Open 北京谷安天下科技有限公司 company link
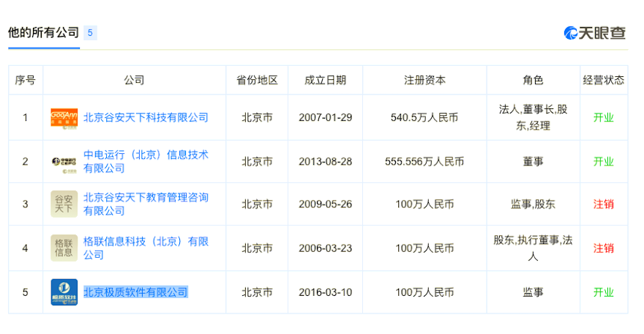 [146, 117]
